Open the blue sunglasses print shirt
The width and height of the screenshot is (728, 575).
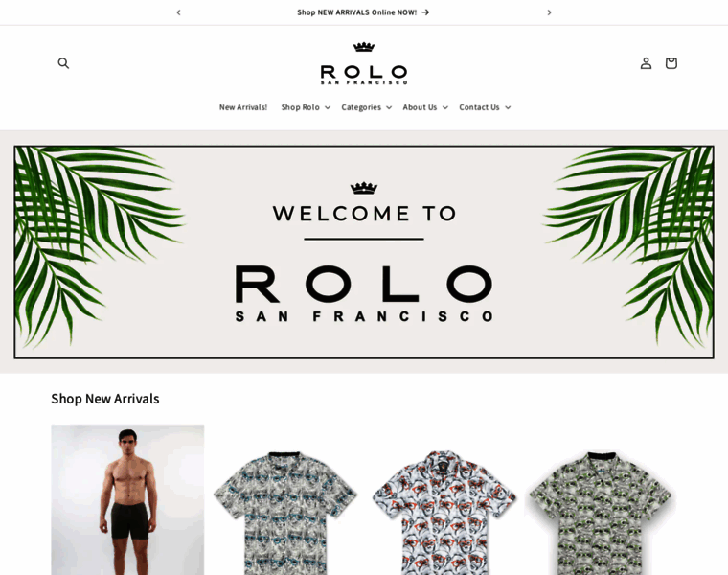tap(284, 513)
